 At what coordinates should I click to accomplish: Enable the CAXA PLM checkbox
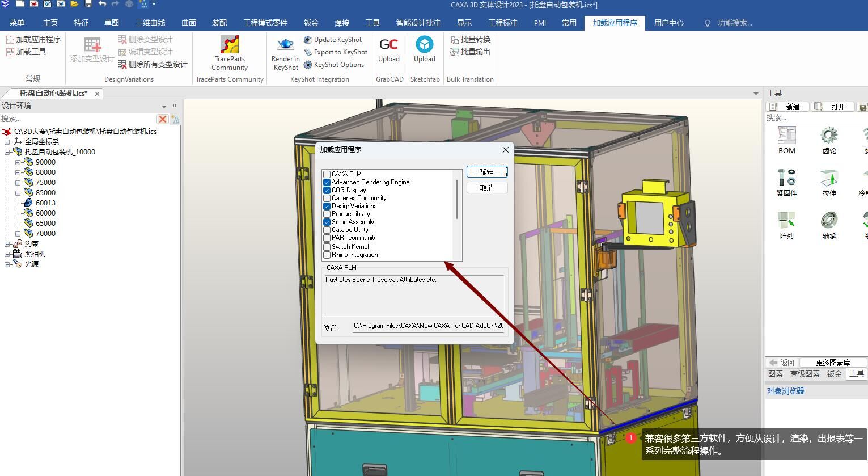click(327, 174)
